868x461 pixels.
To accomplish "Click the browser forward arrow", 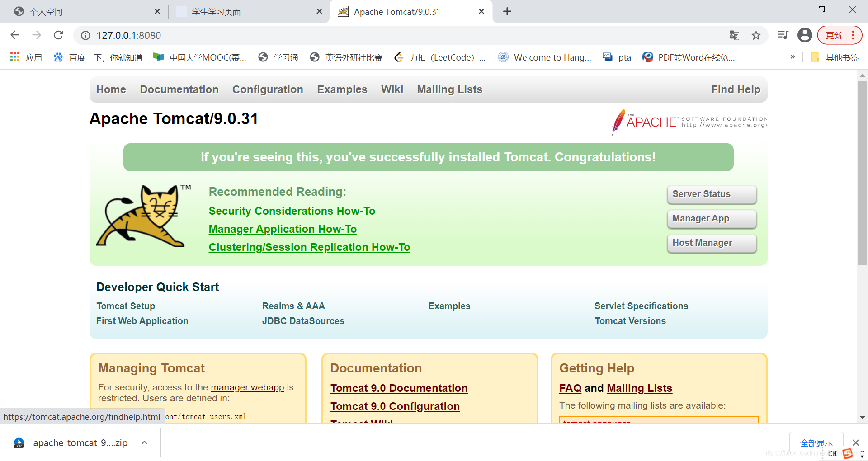I will point(37,35).
